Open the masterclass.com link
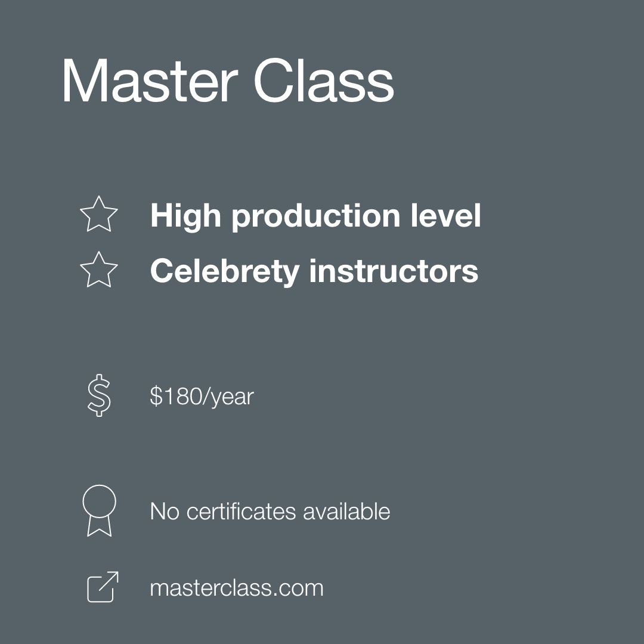 (236, 588)
